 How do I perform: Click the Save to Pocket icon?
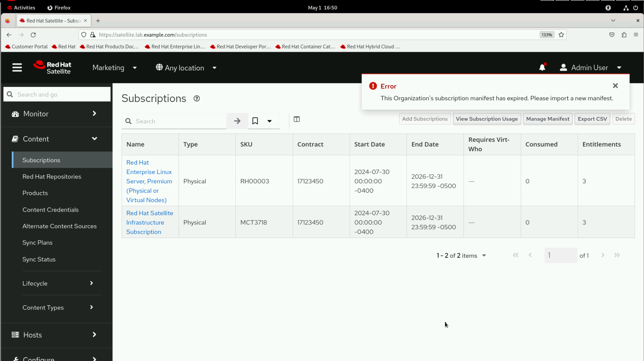point(612,35)
